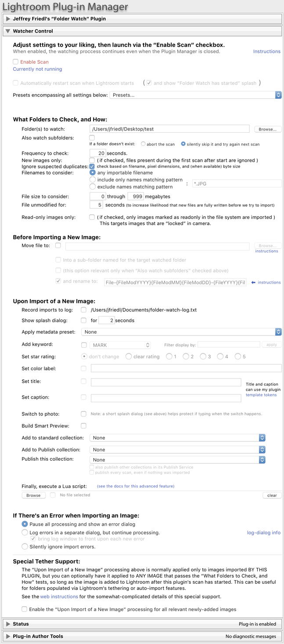Tick the Enable Scan checkbox
The height and width of the screenshot is (644, 284).
(x=16, y=62)
